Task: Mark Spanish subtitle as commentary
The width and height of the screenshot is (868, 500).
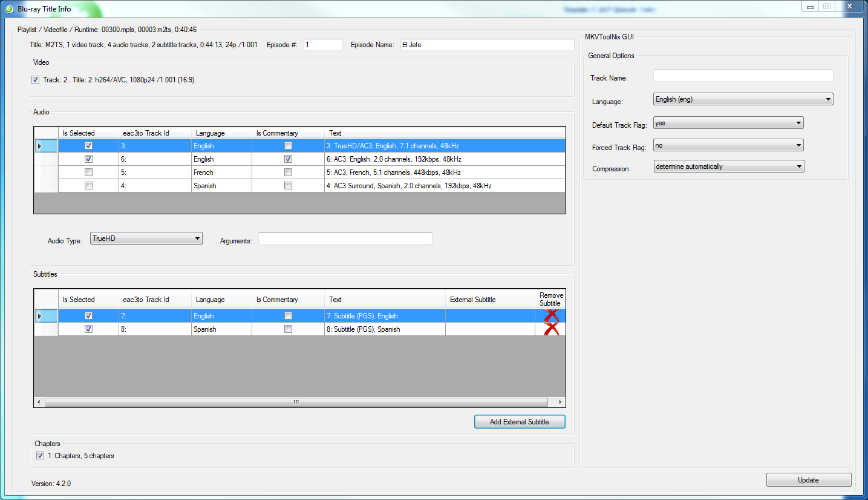Action: (x=288, y=329)
